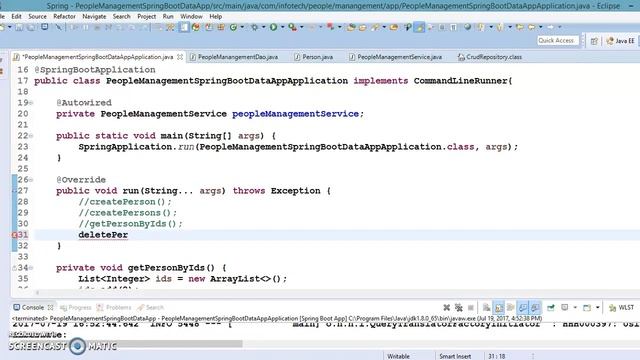Toggle console Scroll Lock
This screenshot has width=640, height=360.
[x=498, y=307]
